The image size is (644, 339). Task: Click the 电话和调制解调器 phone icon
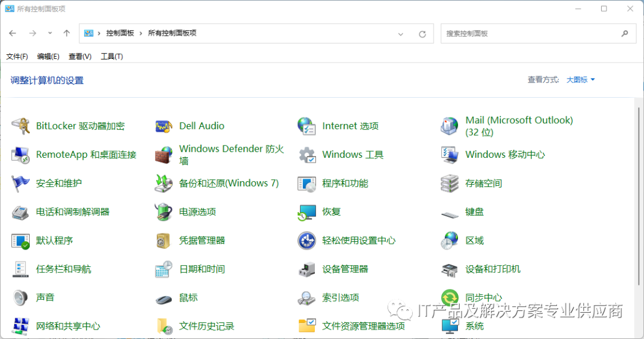[20, 212]
